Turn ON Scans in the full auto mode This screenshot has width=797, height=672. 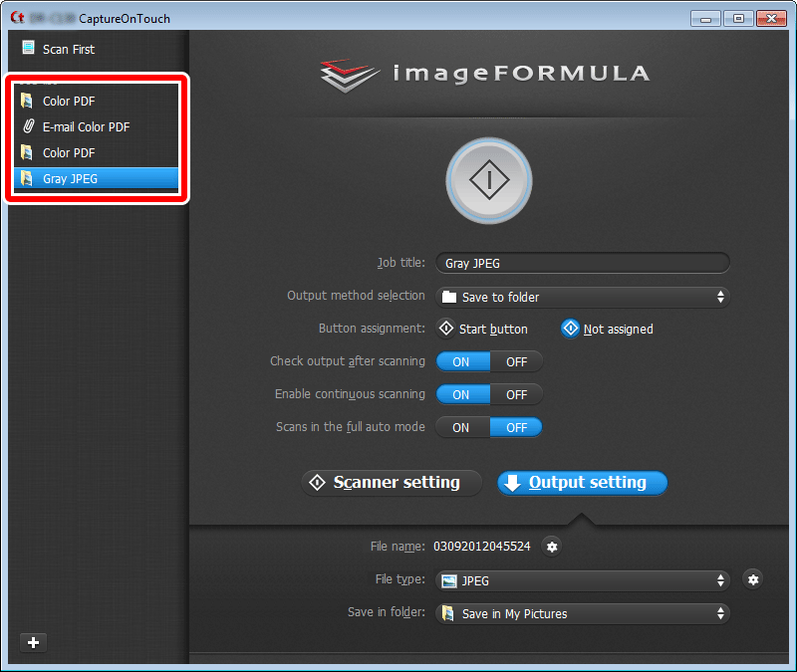point(462,428)
